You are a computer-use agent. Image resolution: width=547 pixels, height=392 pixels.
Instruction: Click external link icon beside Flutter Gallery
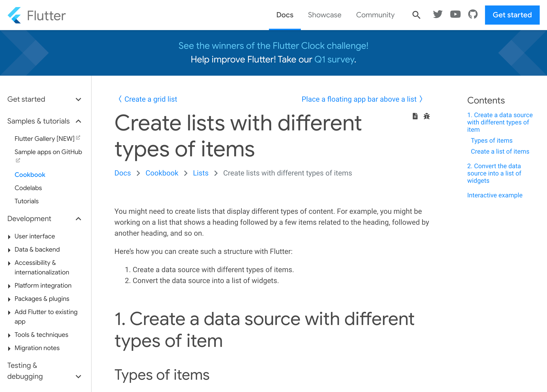(x=78, y=138)
